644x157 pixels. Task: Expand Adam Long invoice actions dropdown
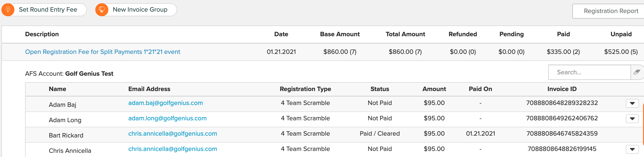[632, 118]
